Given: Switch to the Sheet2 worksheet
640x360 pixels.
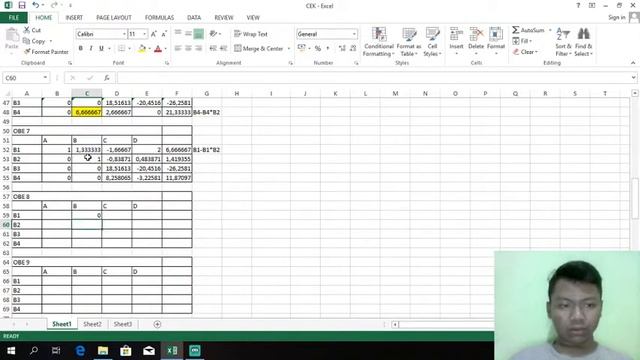Looking at the screenshot, I should tap(92, 324).
